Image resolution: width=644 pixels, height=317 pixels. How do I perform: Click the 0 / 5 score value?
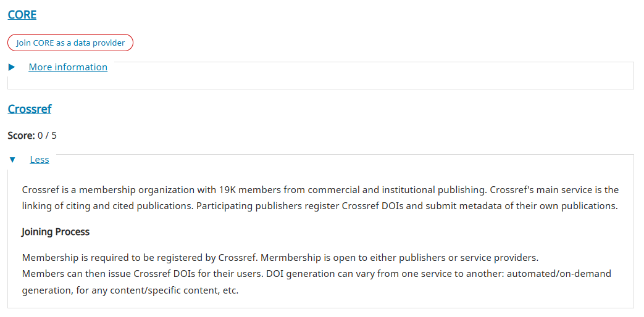(x=47, y=135)
